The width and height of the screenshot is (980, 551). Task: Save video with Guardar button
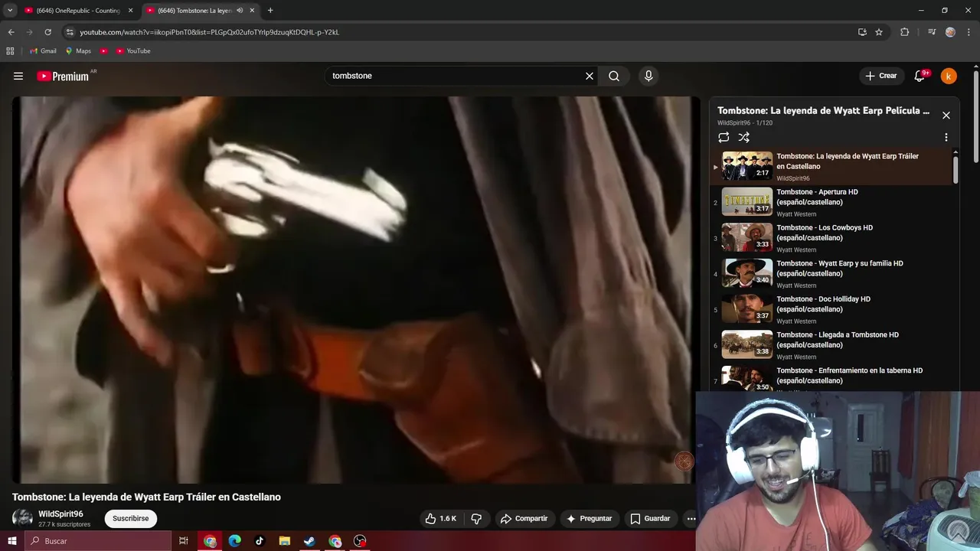coord(650,518)
